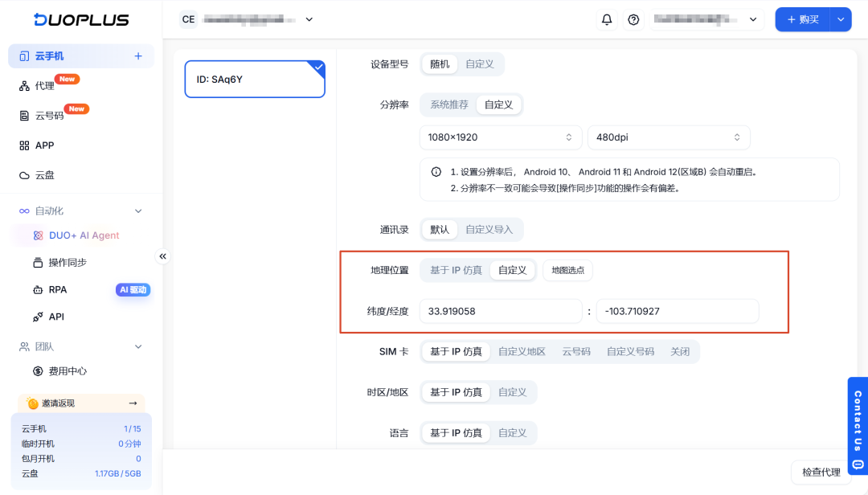The height and width of the screenshot is (495, 868).
Task: Open the 480dpi dropdown
Action: point(669,137)
